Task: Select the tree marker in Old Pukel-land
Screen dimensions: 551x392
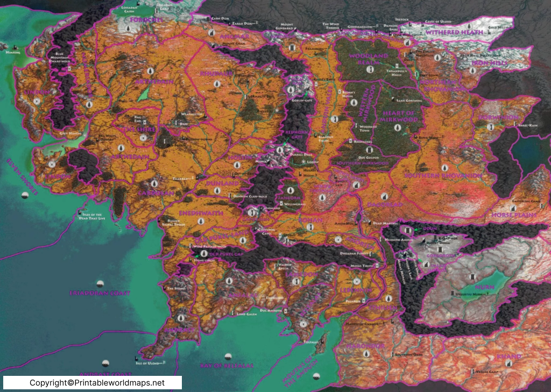Action: (243, 240)
